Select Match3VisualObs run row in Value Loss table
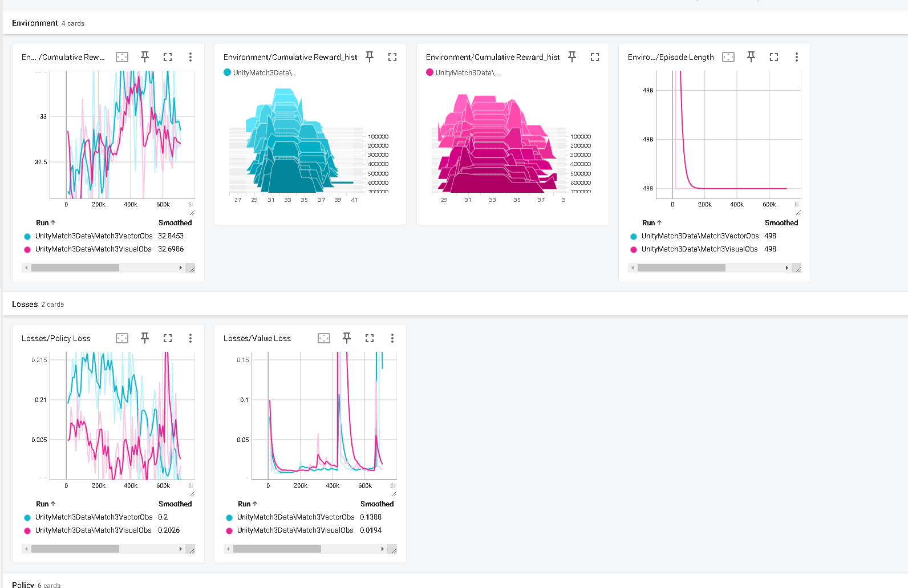The width and height of the screenshot is (908, 588). pyautogui.click(x=310, y=530)
